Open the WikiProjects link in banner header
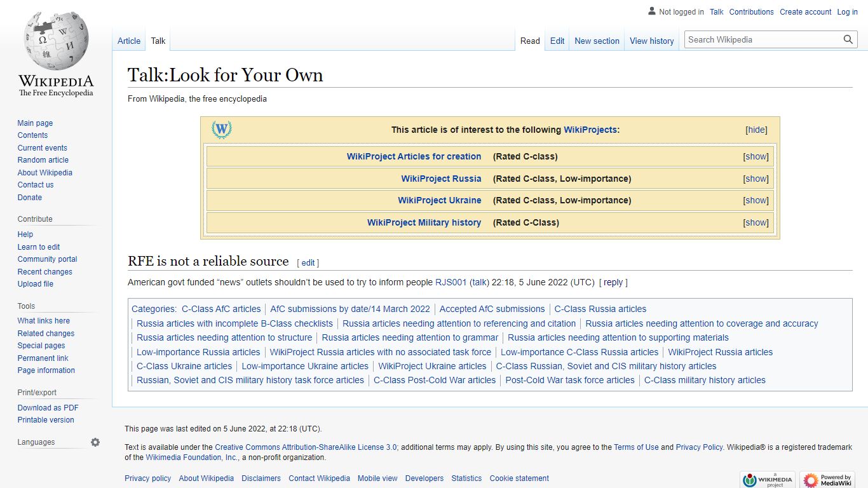Image resolution: width=868 pixels, height=488 pixels. (x=590, y=130)
